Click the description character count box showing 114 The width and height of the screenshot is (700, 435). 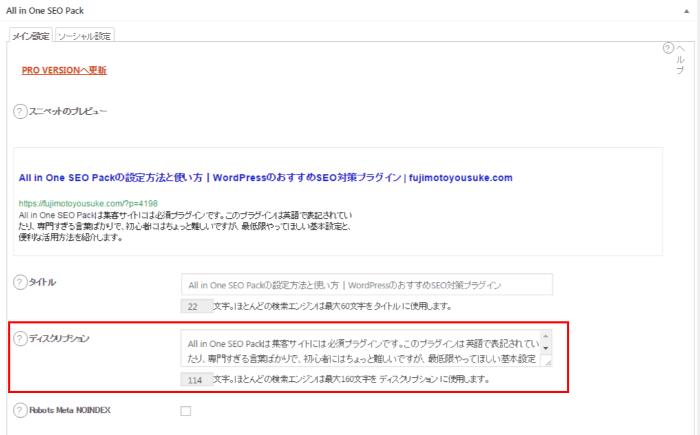[x=196, y=380]
